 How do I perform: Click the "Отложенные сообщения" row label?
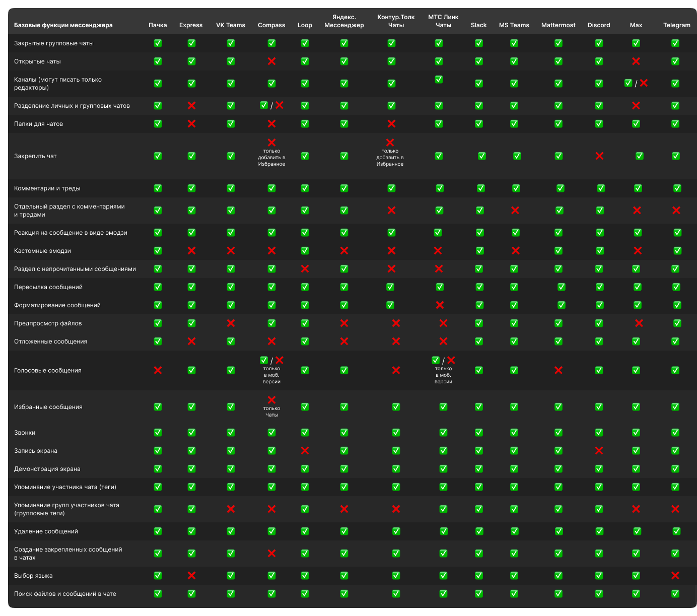coord(50,341)
